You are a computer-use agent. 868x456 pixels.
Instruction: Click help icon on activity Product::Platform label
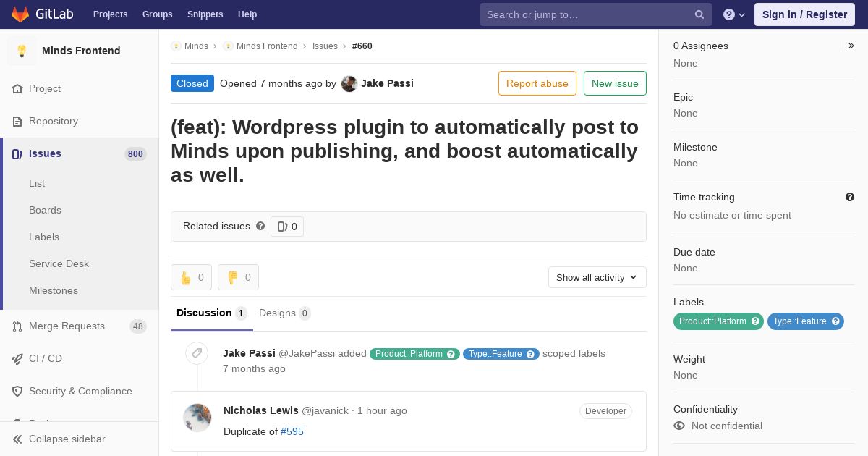click(451, 354)
